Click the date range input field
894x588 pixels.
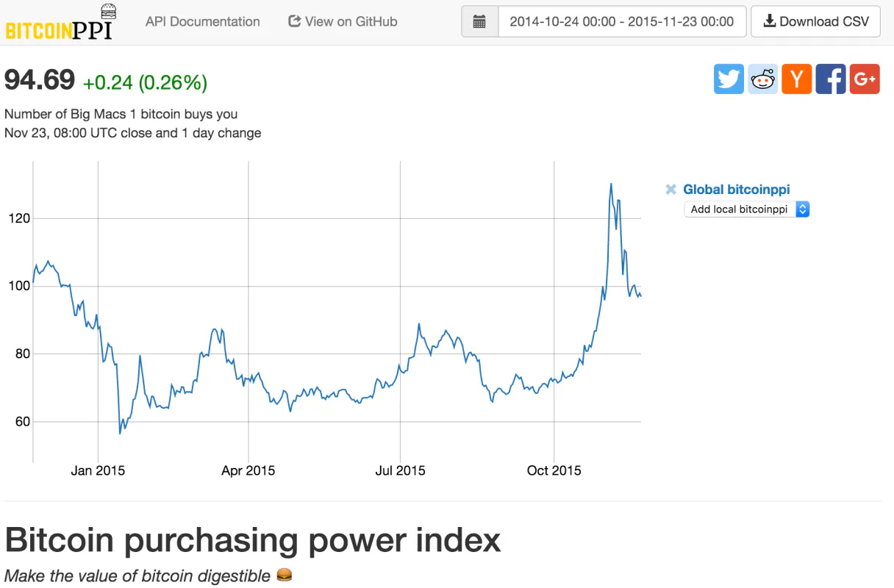[622, 22]
